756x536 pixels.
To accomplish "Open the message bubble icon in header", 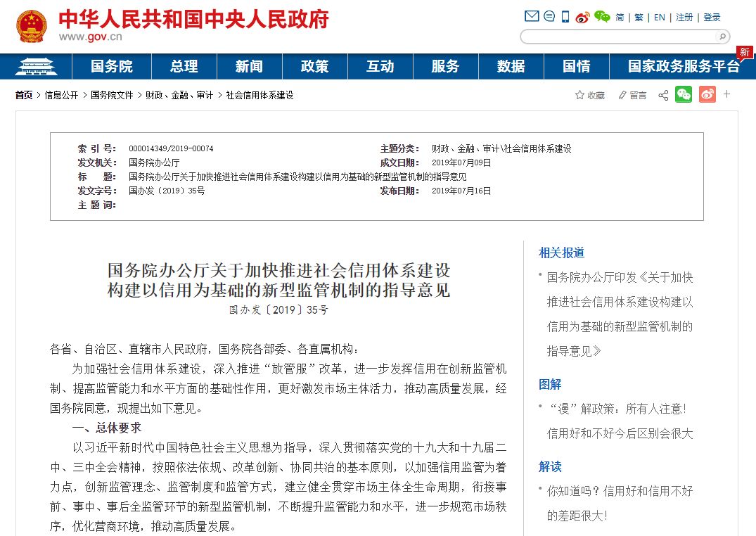I will pyautogui.click(x=549, y=16).
